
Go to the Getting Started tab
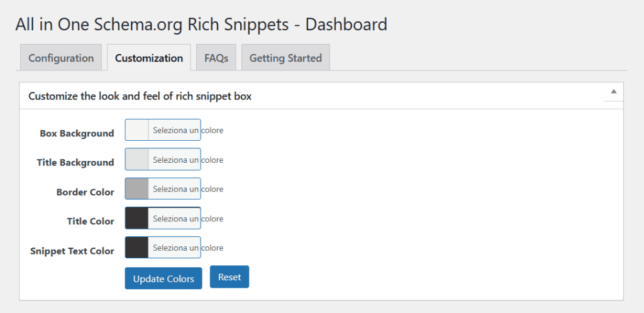point(286,58)
